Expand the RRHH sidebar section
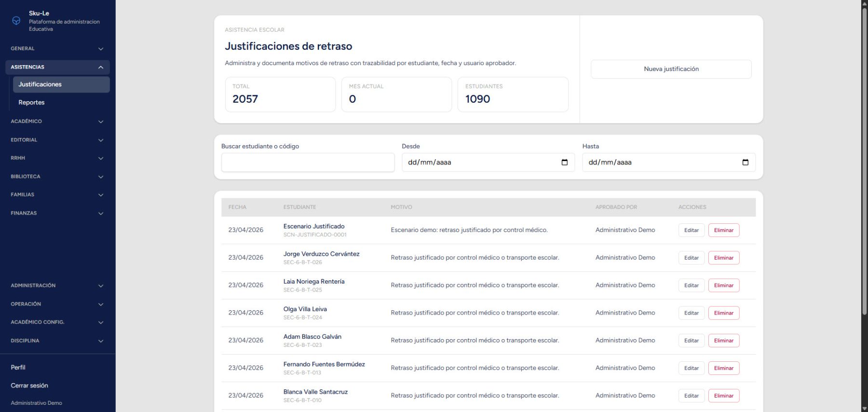 (x=57, y=158)
